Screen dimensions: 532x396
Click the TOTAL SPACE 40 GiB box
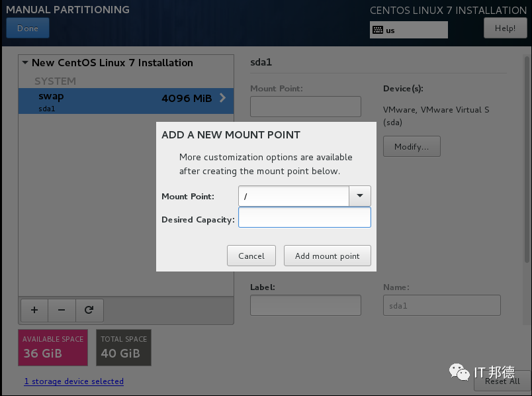click(x=124, y=348)
